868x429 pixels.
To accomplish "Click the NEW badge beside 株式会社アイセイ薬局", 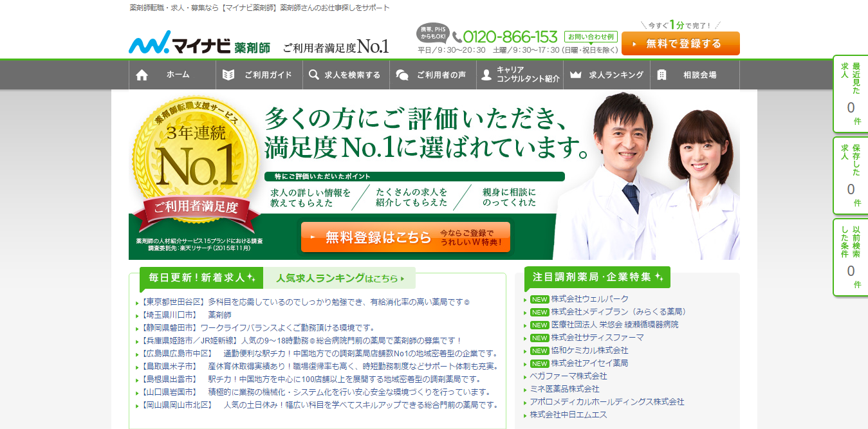I will click(539, 364).
